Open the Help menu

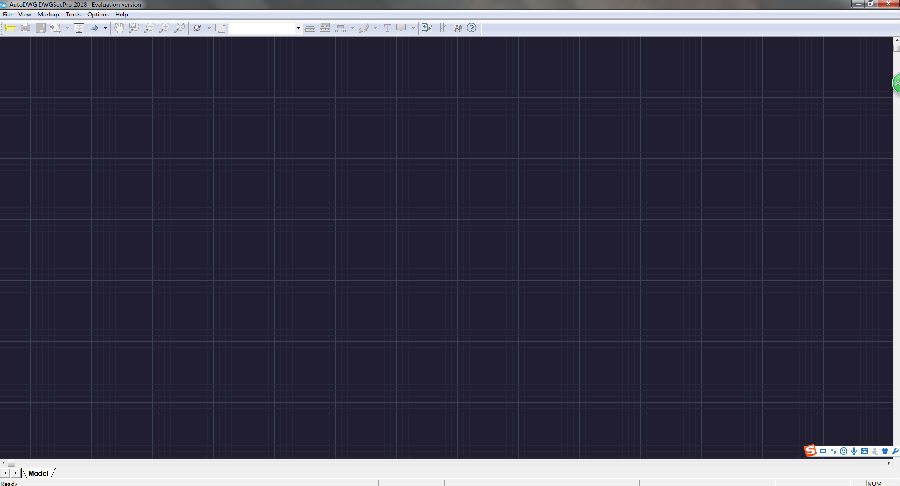[122, 14]
